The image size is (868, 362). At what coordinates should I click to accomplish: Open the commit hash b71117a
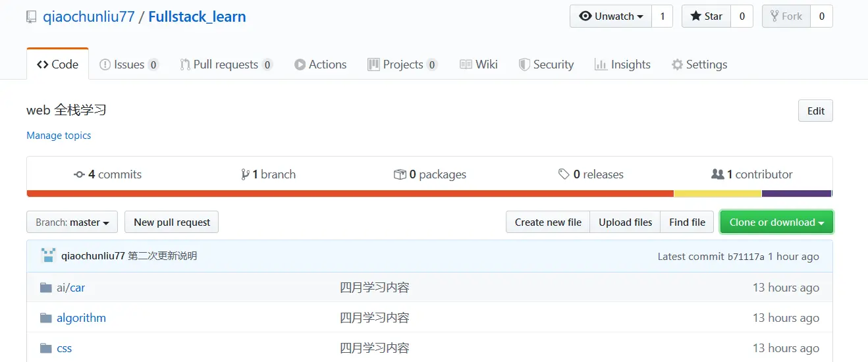pos(746,257)
